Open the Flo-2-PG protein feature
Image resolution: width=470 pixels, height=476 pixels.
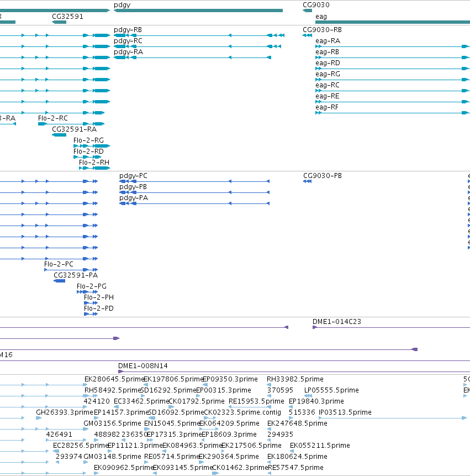tap(87, 292)
